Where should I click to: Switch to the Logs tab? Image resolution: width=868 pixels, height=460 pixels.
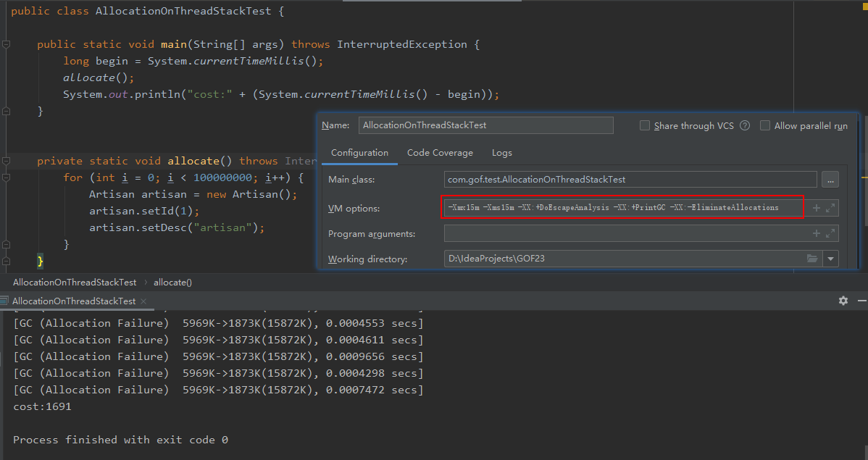[x=502, y=153]
